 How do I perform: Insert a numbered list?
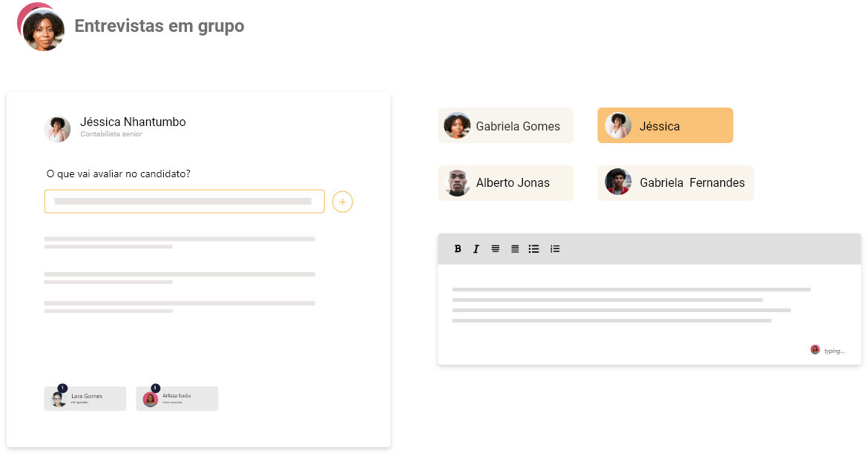(x=555, y=249)
